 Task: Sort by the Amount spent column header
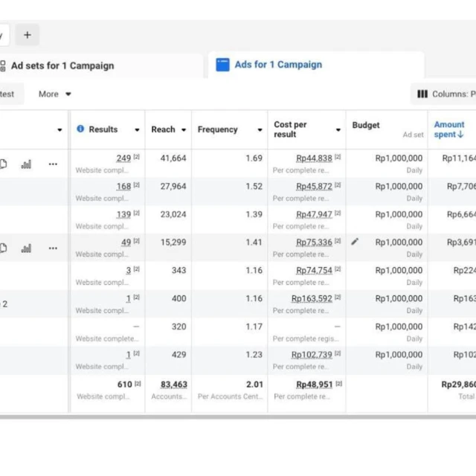449,129
